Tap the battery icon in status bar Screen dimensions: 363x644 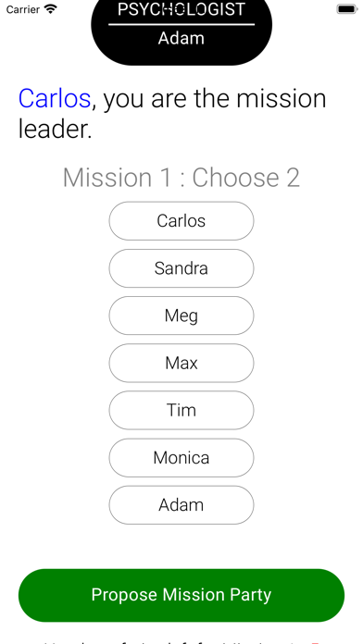tap(347, 9)
